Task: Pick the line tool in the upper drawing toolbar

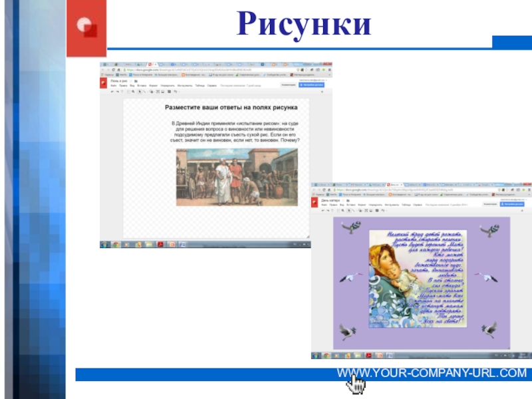Action: (144, 92)
